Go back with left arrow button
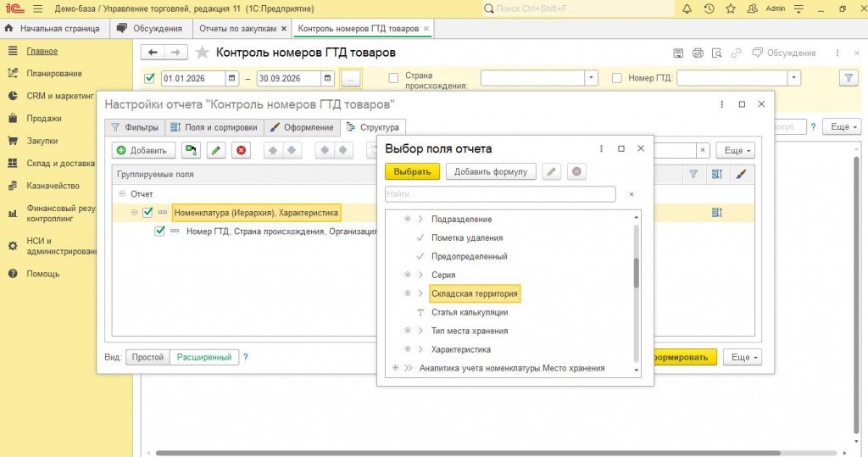This screenshot has width=868, height=457. pos(153,53)
